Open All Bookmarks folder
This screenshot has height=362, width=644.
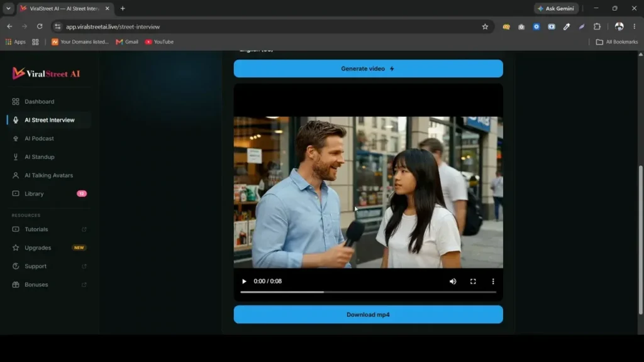(x=617, y=42)
